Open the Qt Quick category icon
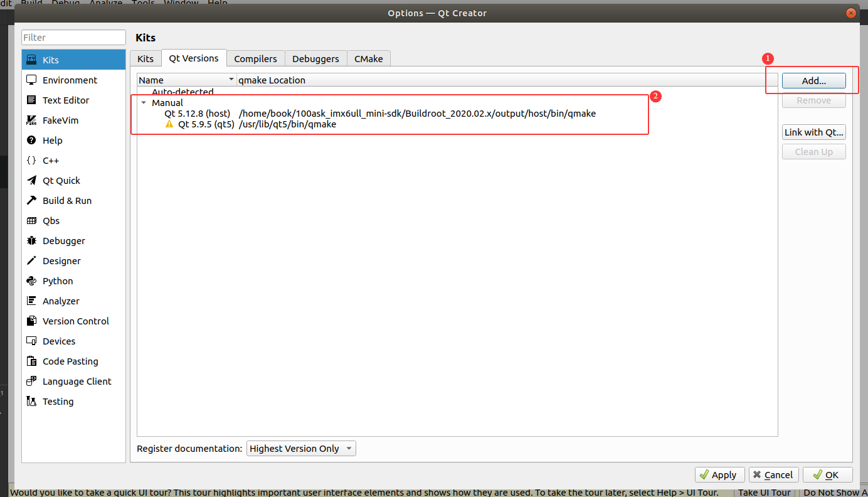The image size is (868, 497). pos(31,181)
